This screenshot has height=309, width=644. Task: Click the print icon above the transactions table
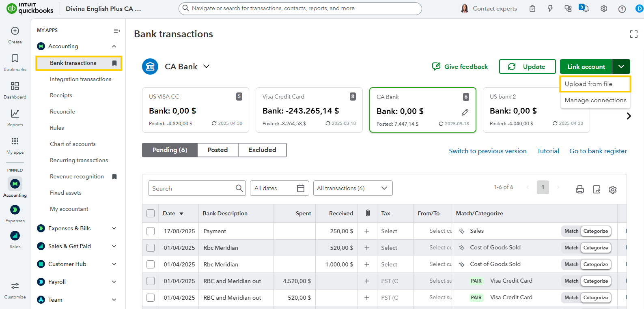pyautogui.click(x=579, y=189)
